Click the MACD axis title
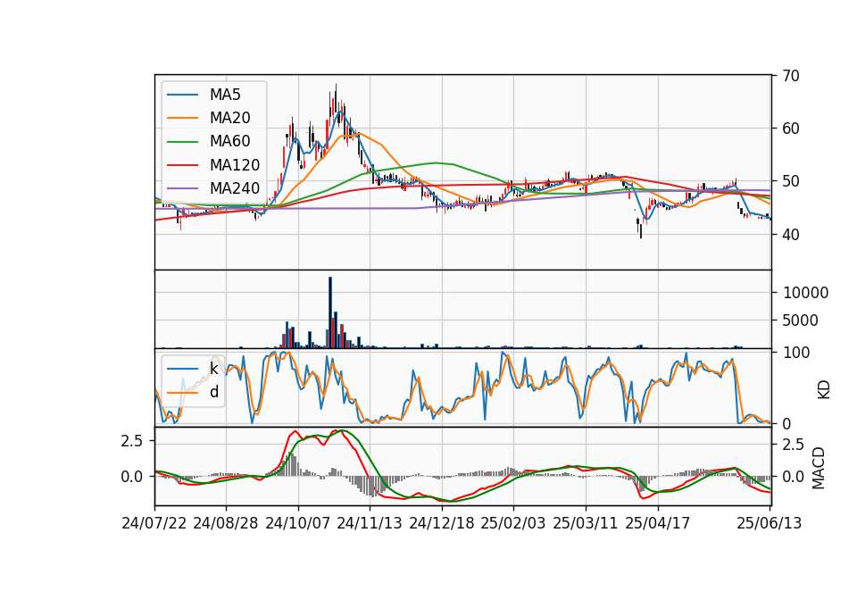Image resolution: width=857 pixels, height=616 pixels. coord(819,468)
